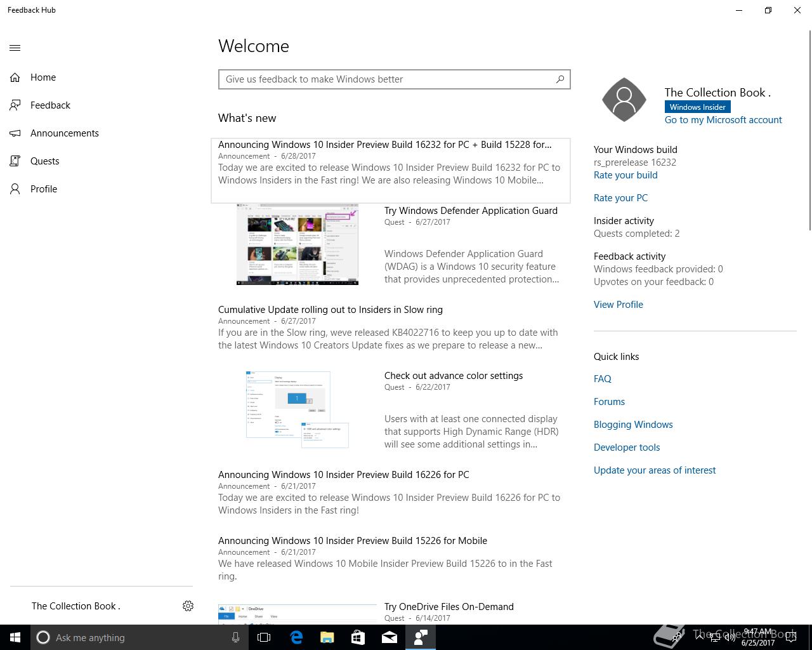Open Cumulative Update Slow ring announcement

pyautogui.click(x=331, y=310)
